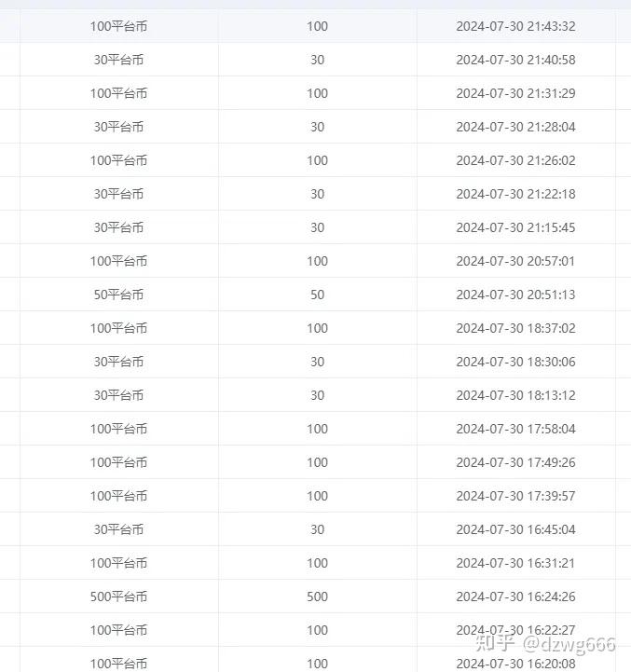This screenshot has width=631, height=672.
Task: Click the 30平台币 cell in the 21:22:18 row
Action: pos(118,194)
